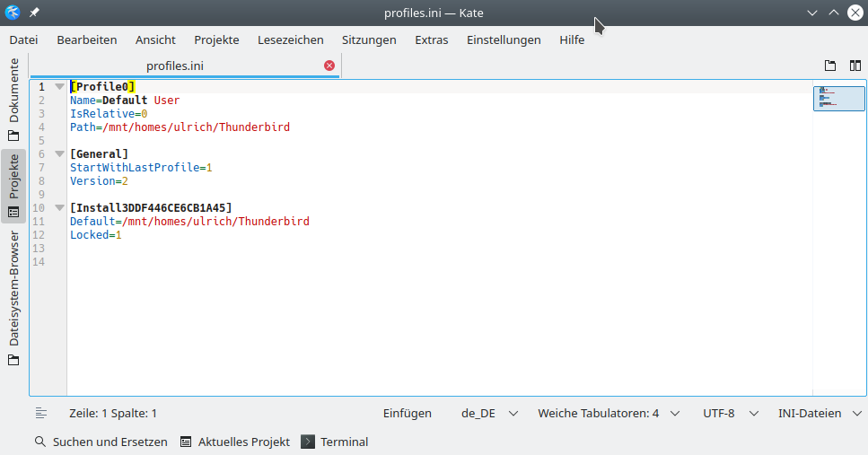Screen dimensions: 868x455
Task: Click the minimap scrollbar thumbnail
Action: click(839, 99)
